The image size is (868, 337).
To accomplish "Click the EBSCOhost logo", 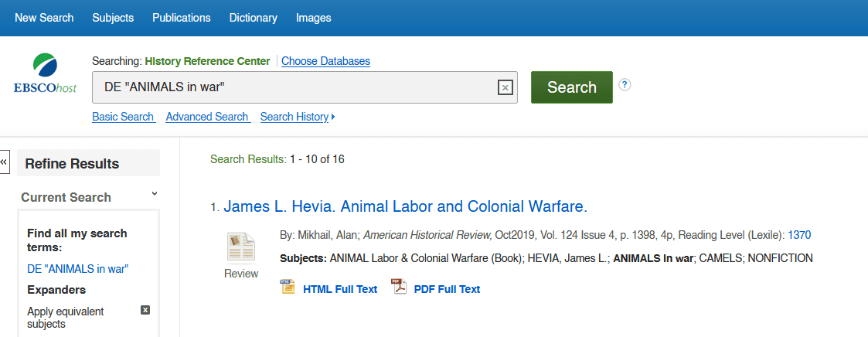I will (x=46, y=73).
